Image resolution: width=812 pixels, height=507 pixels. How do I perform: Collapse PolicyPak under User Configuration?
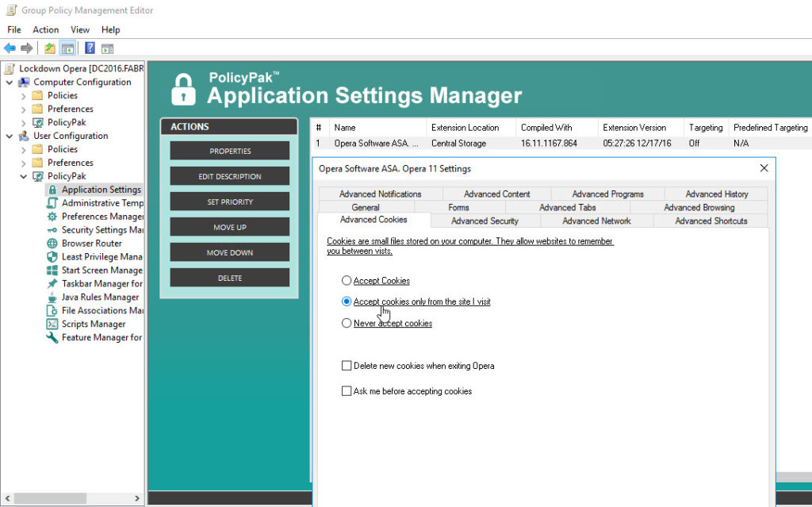[x=23, y=176]
